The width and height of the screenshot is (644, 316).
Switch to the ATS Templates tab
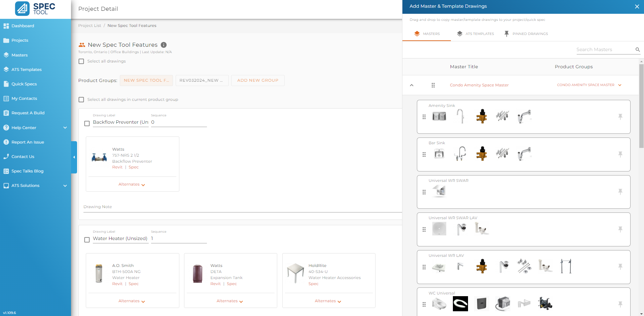click(475, 34)
